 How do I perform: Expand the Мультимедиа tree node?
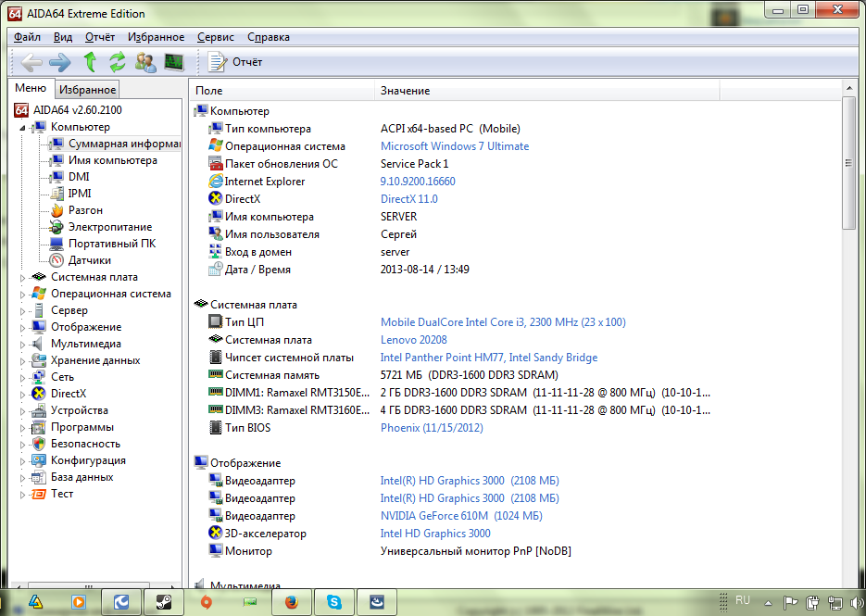(x=22, y=345)
